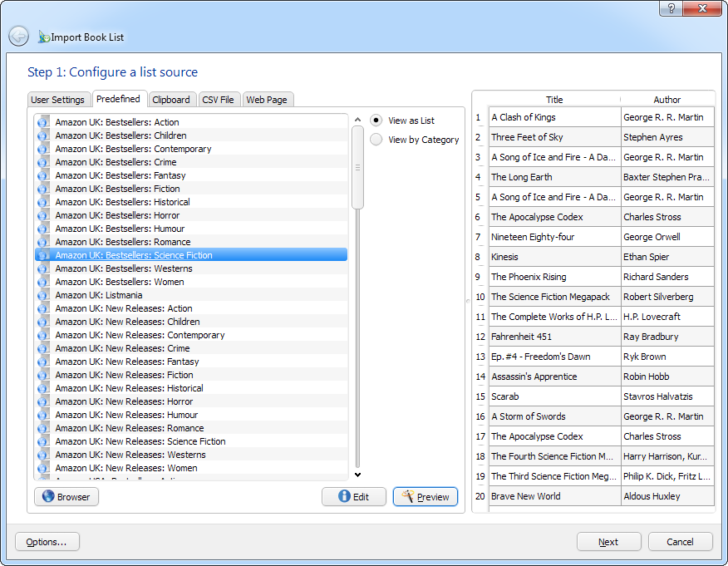
Task: Click the Edit button
Action: (x=354, y=497)
